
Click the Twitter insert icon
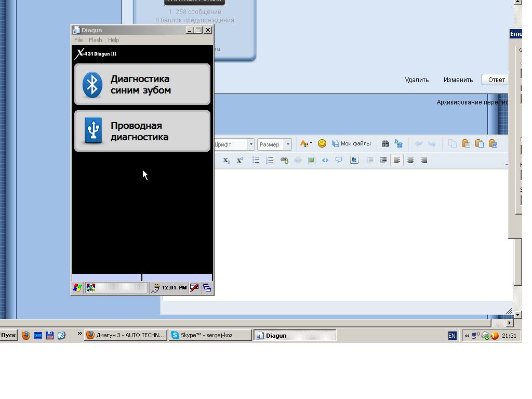click(354, 160)
